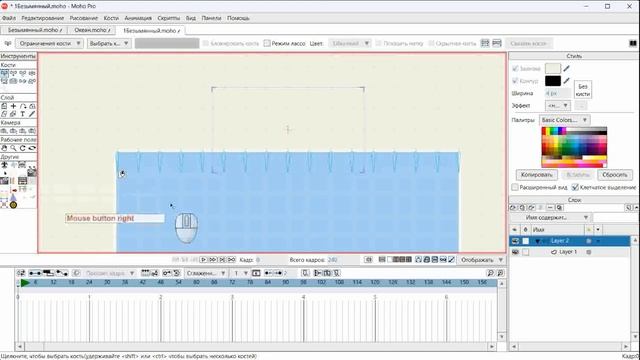Click the black yellow circle tool icon
Screen dimensions: 640x360
click(x=13, y=205)
